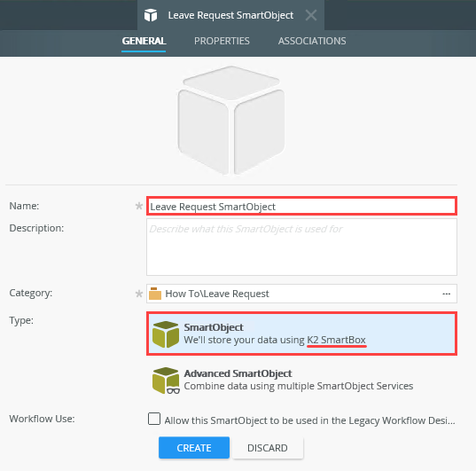
Task: Click the 'Workflow Use:' label text
Action: [x=42, y=419]
